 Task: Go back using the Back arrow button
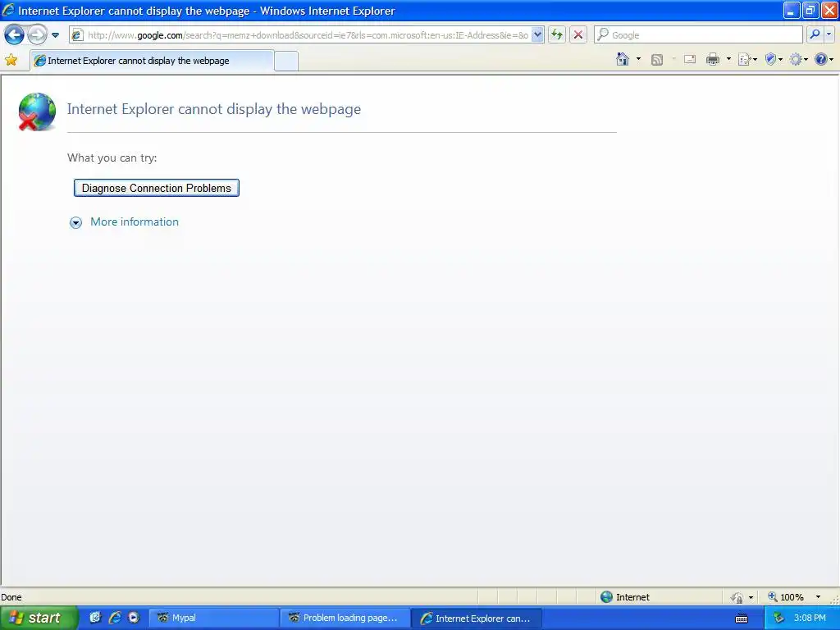pyautogui.click(x=14, y=35)
